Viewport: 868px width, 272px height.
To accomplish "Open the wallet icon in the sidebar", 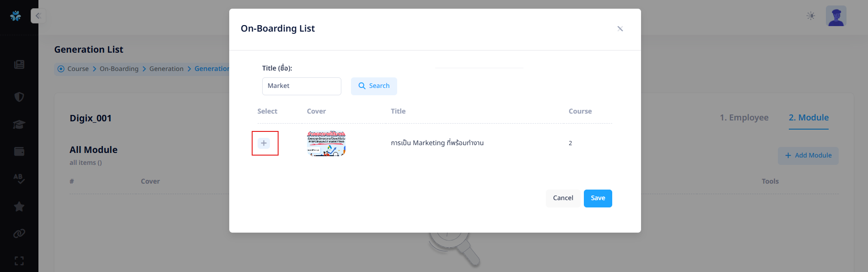I will 19,152.
